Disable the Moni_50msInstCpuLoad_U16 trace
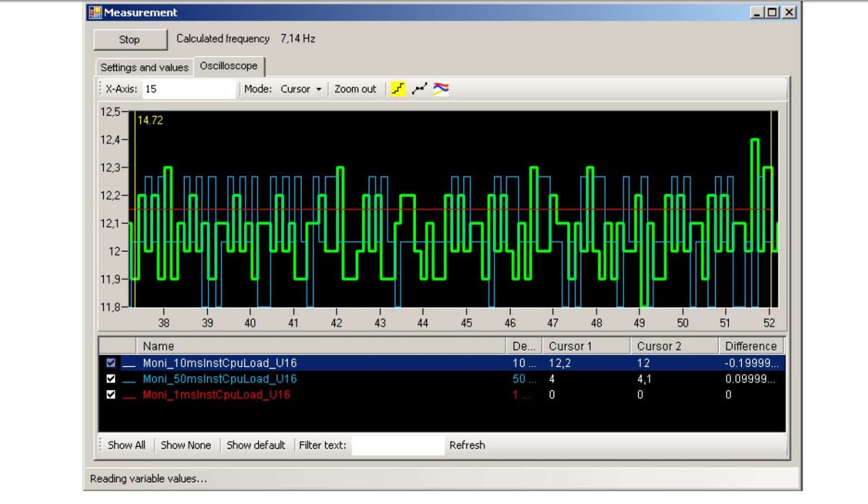The width and height of the screenshot is (868, 504). (x=111, y=380)
